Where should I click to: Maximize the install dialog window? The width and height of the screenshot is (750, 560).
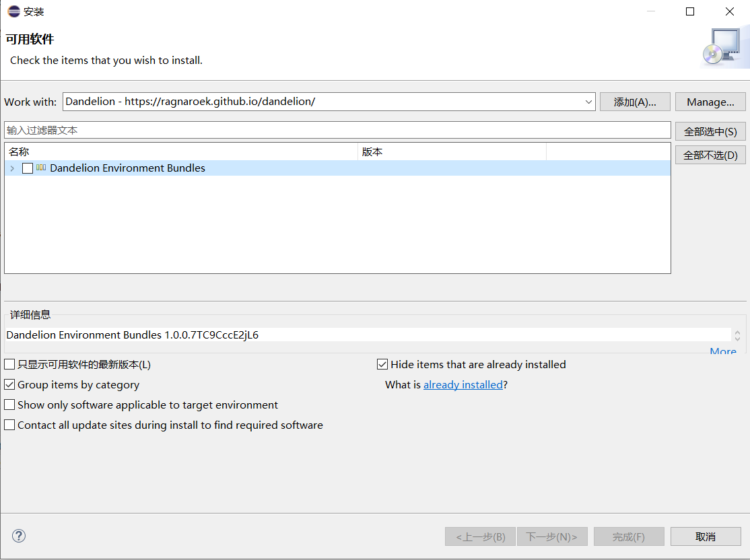[x=690, y=11]
